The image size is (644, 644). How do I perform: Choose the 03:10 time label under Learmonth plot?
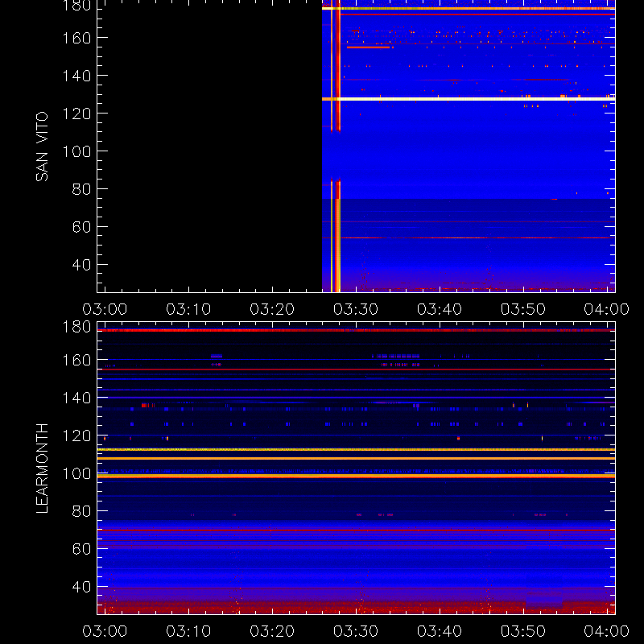(x=188, y=631)
